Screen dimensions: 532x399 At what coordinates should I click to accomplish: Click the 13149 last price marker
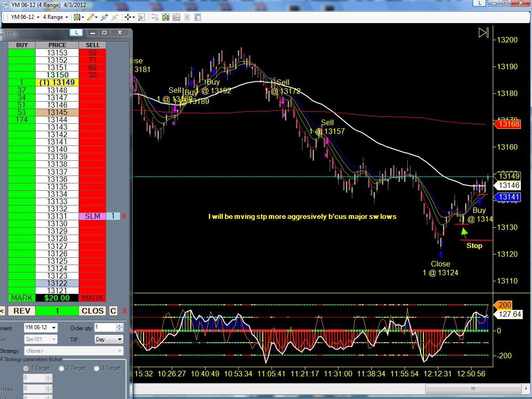[x=507, y=176]
